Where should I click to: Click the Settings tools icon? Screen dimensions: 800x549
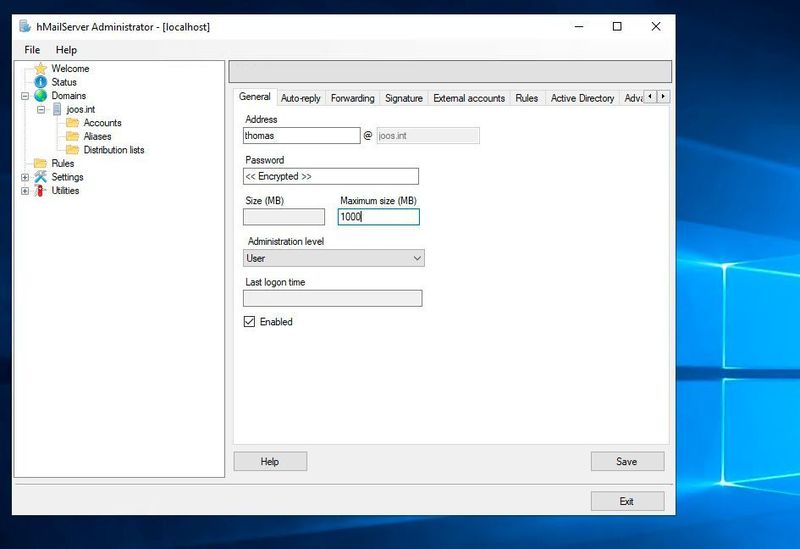41,177
